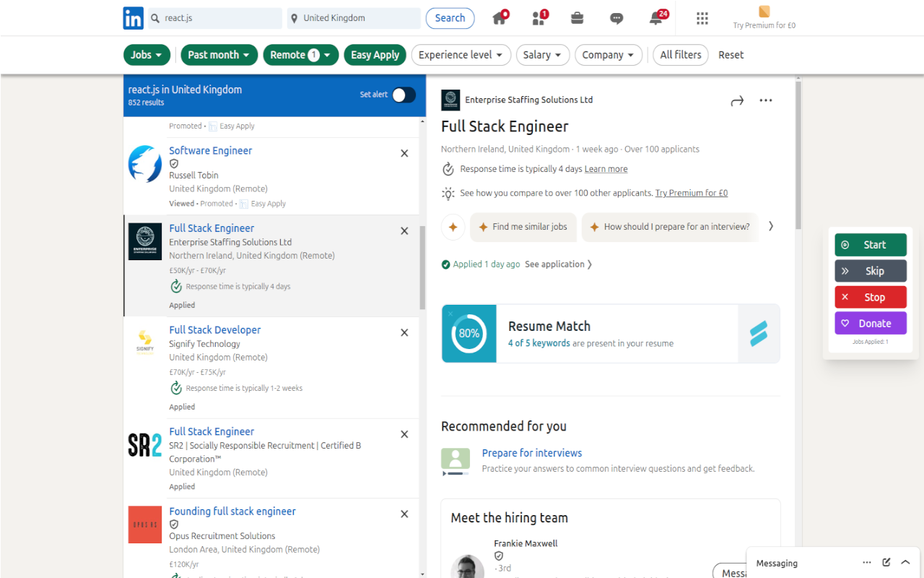Viewport: 924px width, 578px height.
Task: Click the SR2 company logo
Action: click(x=145, y=444)
